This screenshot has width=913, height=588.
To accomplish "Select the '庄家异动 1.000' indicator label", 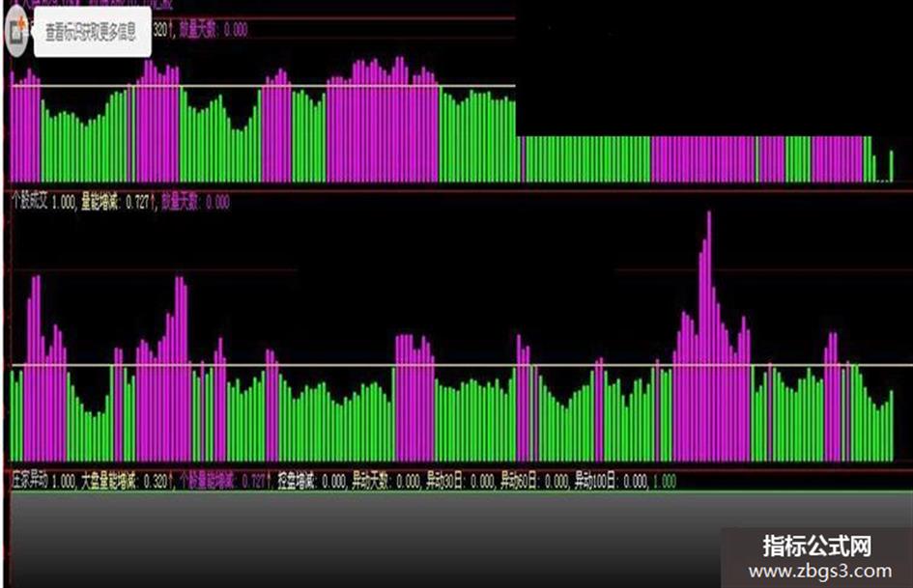I will (x=43, y=482).
